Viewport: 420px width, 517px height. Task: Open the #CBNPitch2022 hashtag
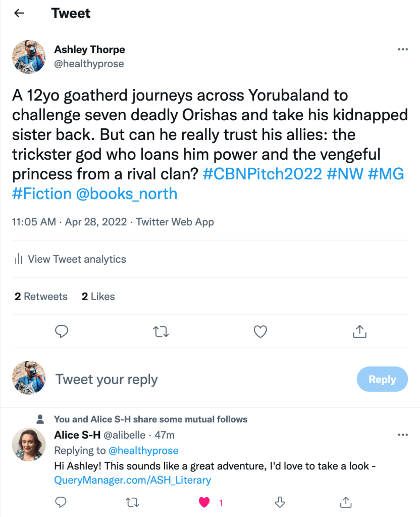(262, 173)
